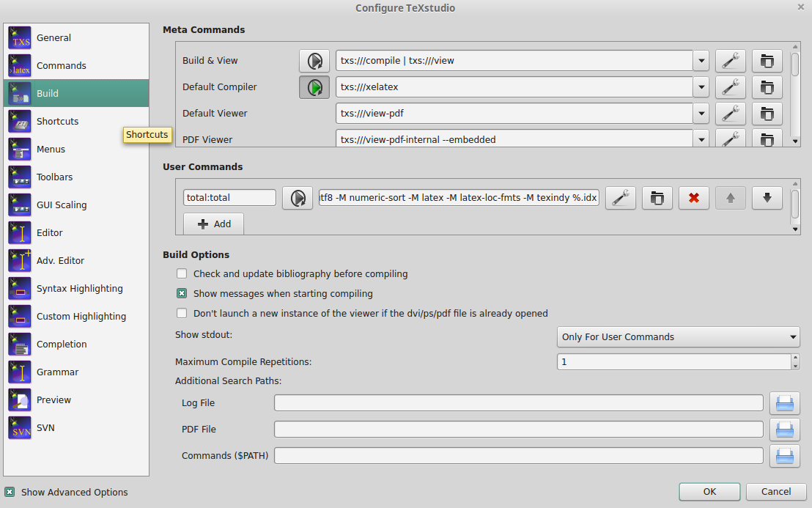Click the Default Compiler command field
Viewport: 812px width, 508px height.
tap(514, 87)
